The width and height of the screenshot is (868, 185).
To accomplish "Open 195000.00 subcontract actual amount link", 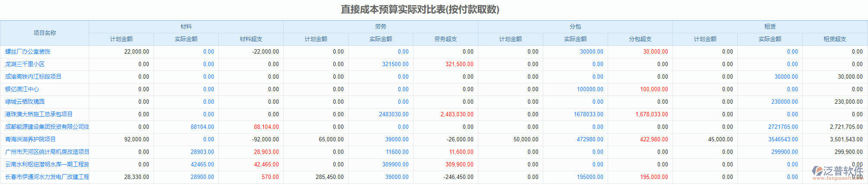I will coord(590,177).
